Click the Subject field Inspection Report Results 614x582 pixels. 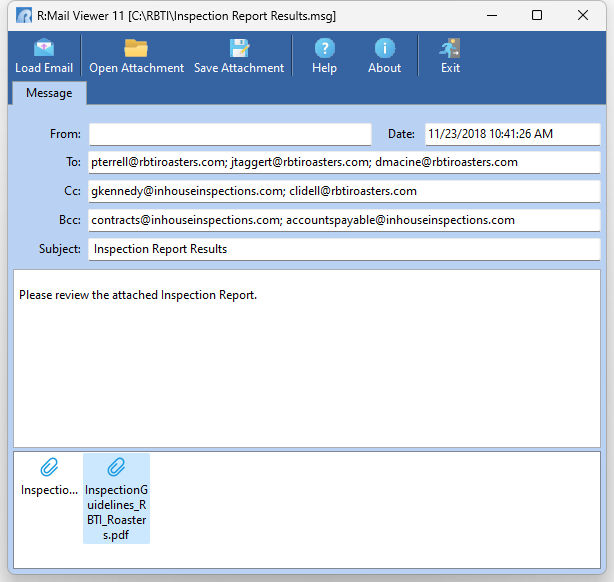pos(344,249)
